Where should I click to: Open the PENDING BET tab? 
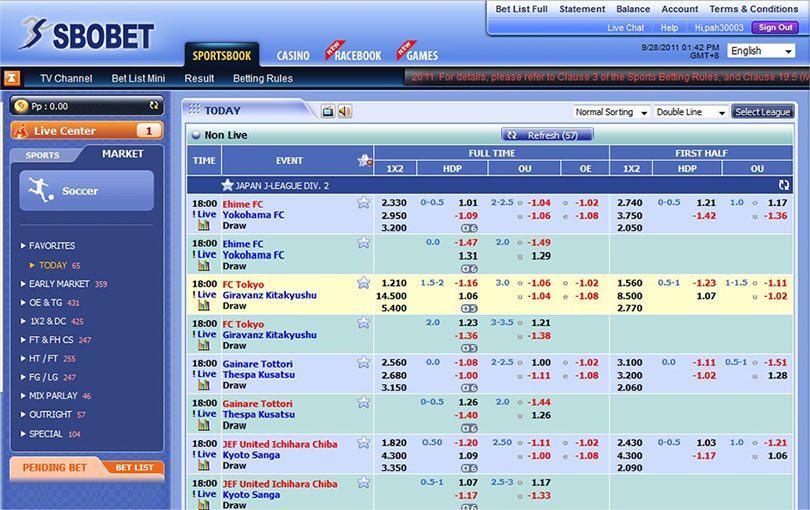tap(54, 468)
